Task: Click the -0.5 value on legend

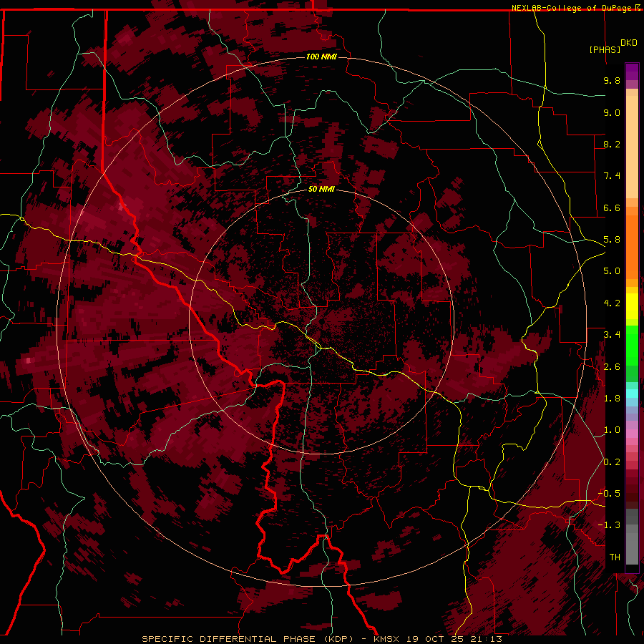Action: [609, 494]
